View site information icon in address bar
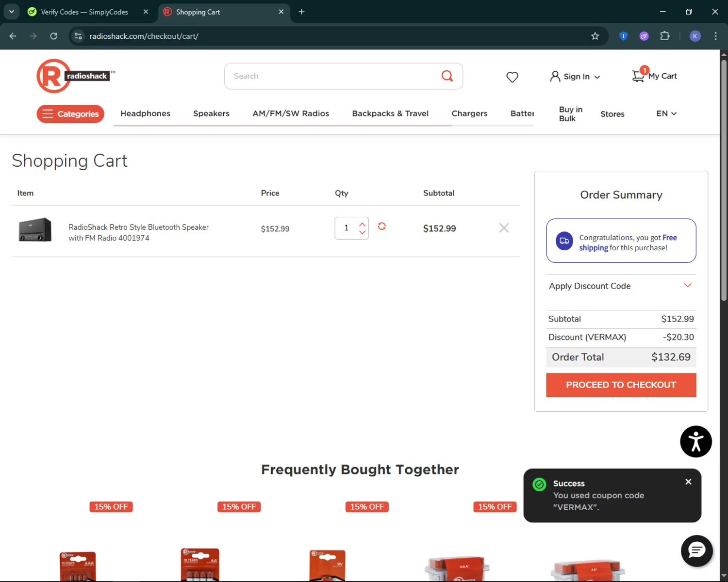The width and height of the screenshot is (728, 582). pyautogui.click(x=78, y=36)
